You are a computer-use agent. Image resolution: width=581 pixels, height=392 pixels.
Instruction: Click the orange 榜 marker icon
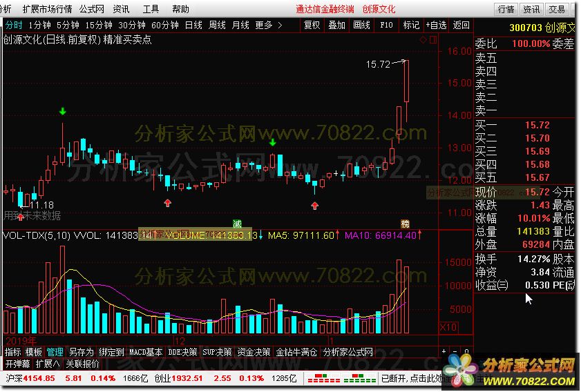coord(405,224)
